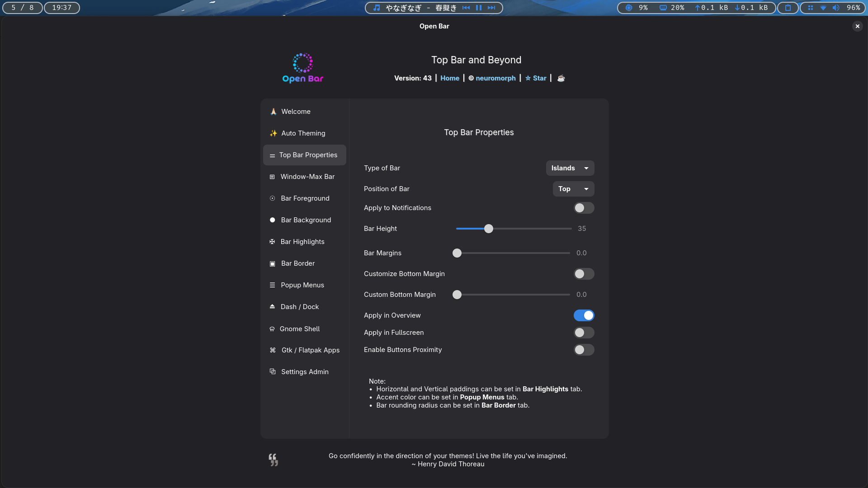
Task: Turn off Apply in Overview switch
Action: point(584,315)
